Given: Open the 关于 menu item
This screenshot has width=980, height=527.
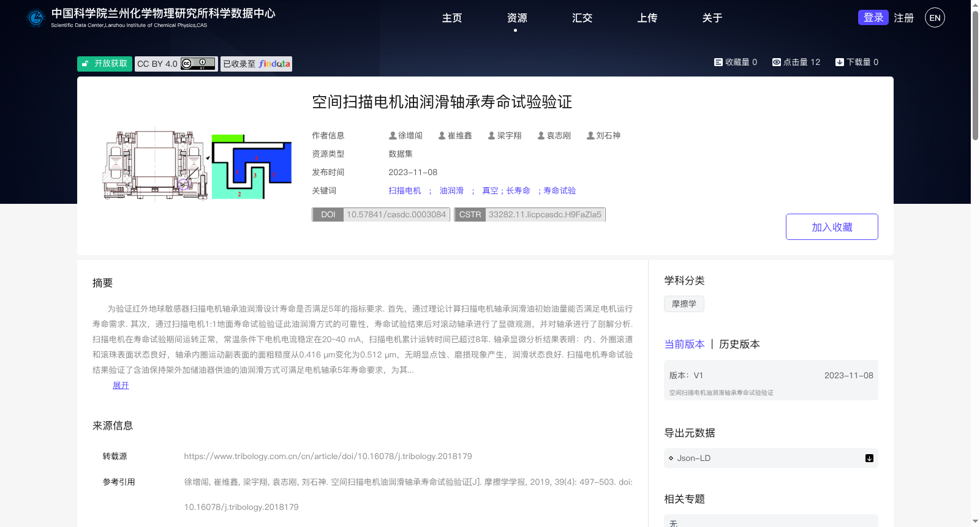Looking at the screenshot, I should 712,18.
